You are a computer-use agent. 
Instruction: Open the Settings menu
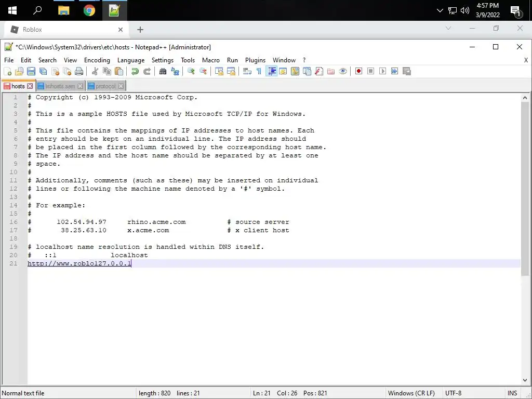(163, 60)
